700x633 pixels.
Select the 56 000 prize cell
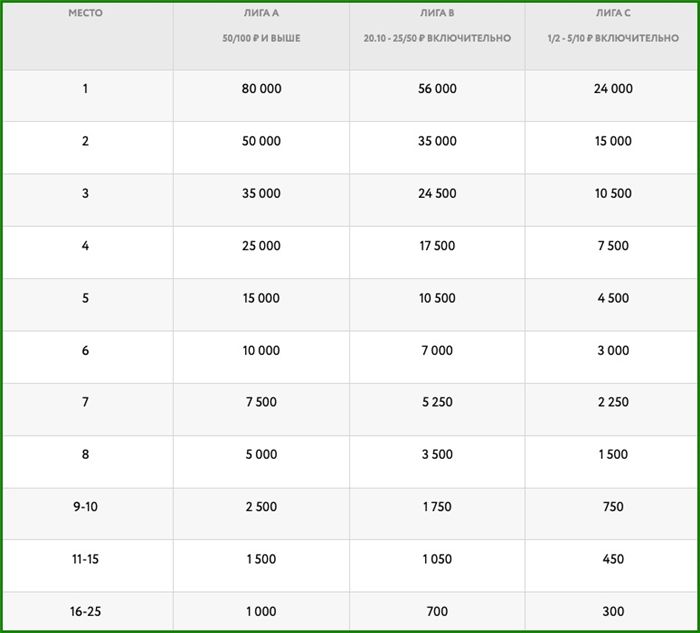tap(437, 89)
